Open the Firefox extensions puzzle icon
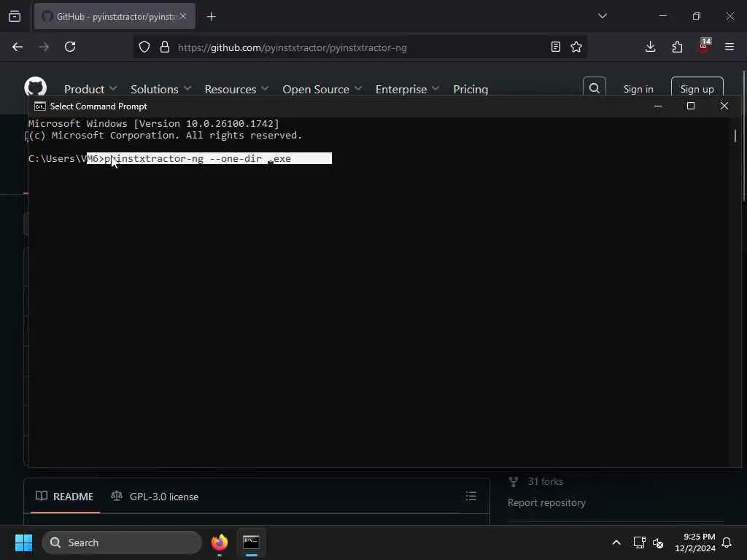 677,47
